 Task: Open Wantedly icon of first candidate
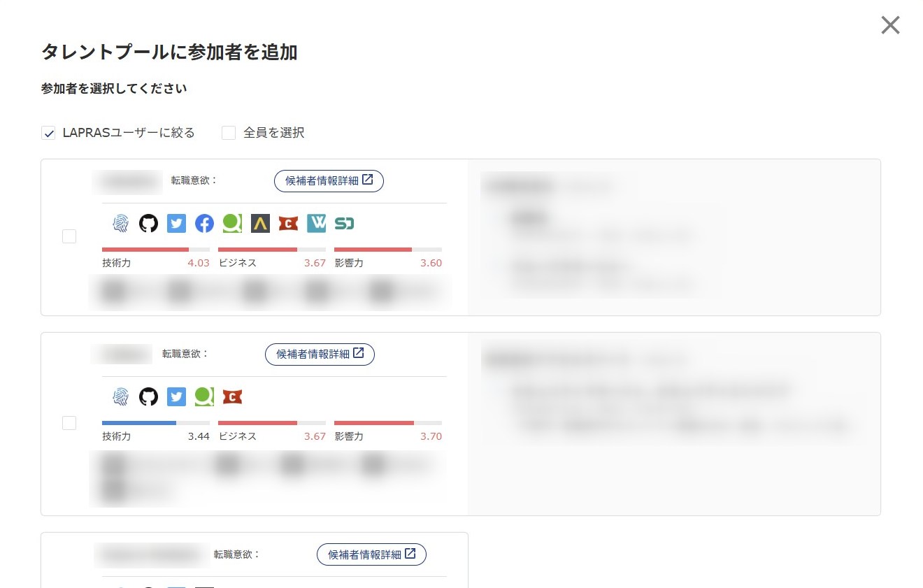316,224
